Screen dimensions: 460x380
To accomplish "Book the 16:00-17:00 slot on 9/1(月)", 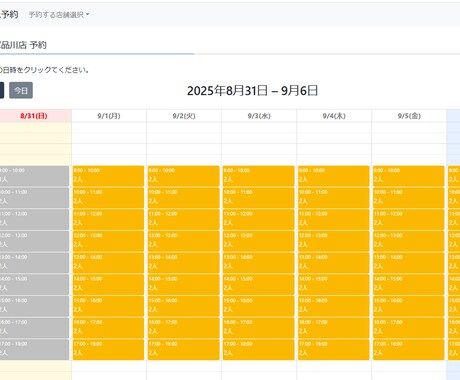I will (x=108, y=327).
